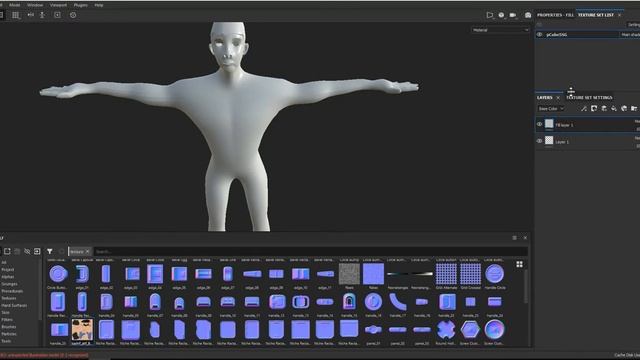Open the Material viewport mode dropdown
This screenshot has height=360, width=640.
pos(500,30)
